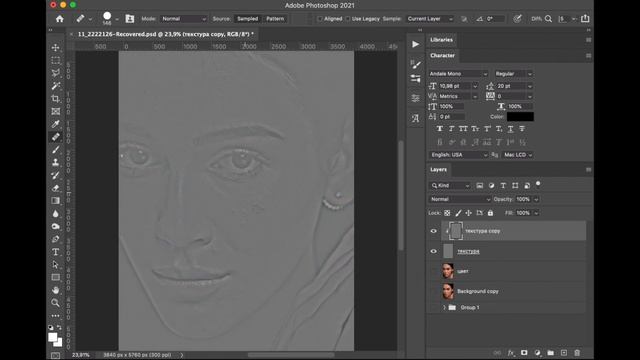Open the Mode Normal dropdown in options bar
Screen dimensions: 640x360
click(x=183, y=19)
